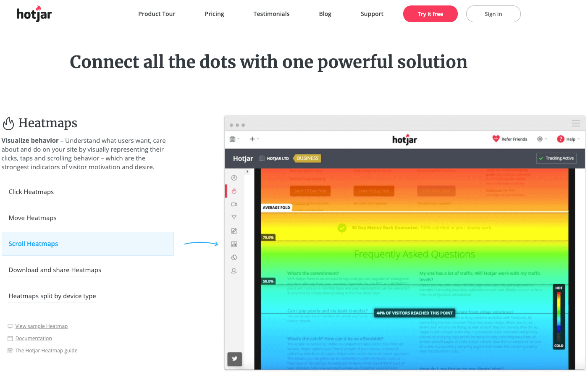Open the Support page
The height and width of the screenshot is (378, 588).
372,14
